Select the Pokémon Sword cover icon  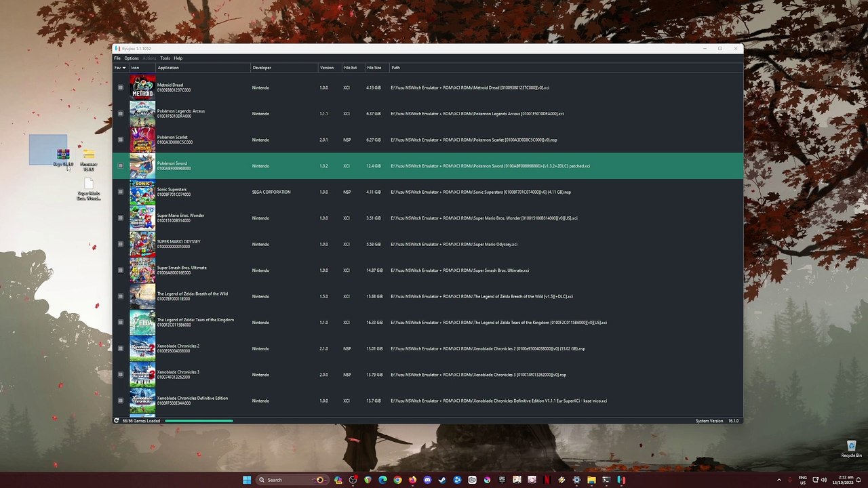142,166
